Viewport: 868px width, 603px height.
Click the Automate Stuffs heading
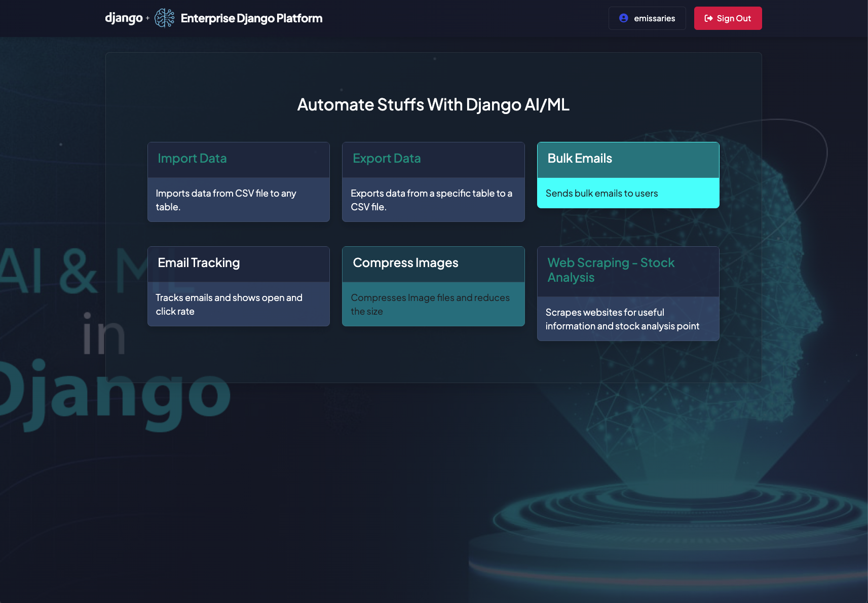pos(433,105)
